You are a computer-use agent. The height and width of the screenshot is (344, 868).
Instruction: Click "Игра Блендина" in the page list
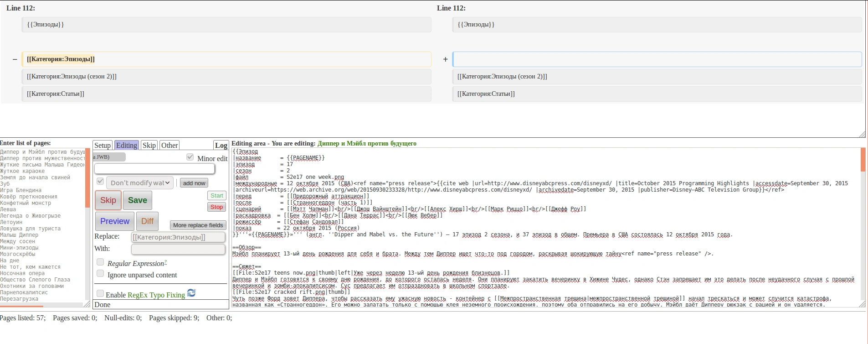pyautogui.click(x=21, y=190)
